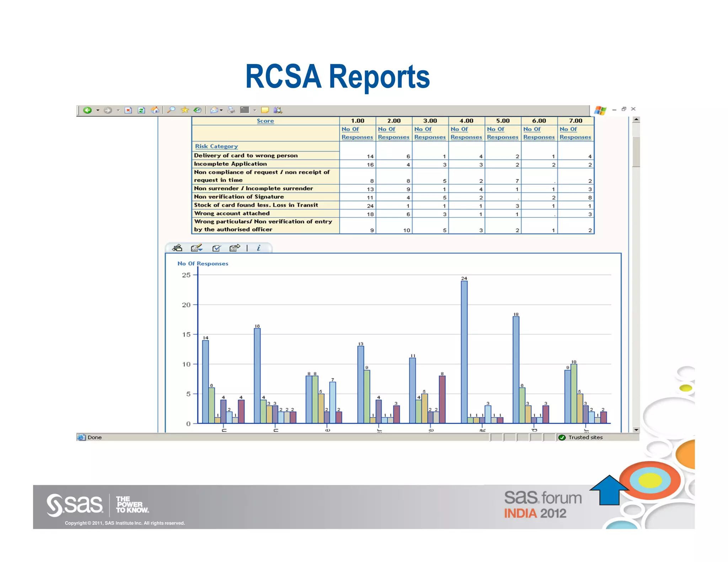Click 'No Of Responses' link under 6.00
The image size is (728, 562).
[x=539, y=133]
